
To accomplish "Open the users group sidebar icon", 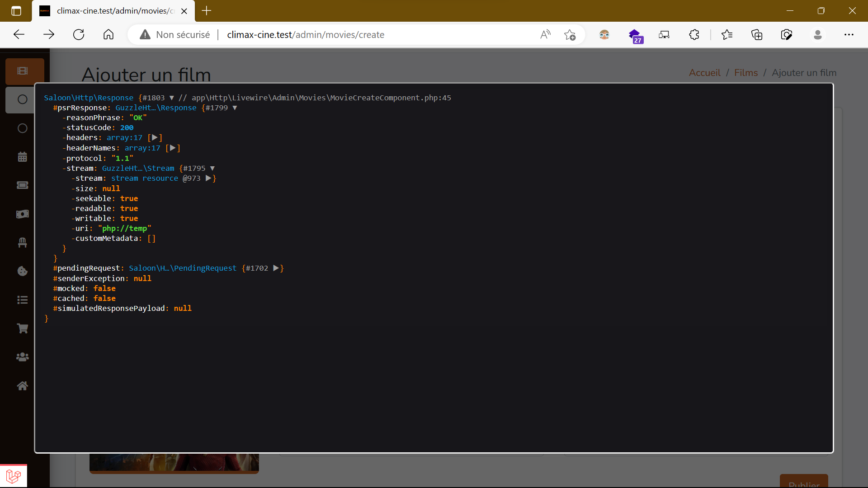I will [x=22, y=357].
